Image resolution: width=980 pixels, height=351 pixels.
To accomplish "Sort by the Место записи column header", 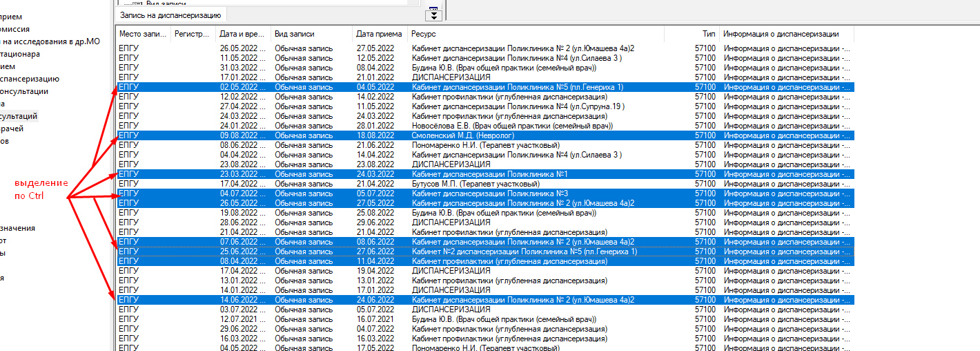I will pos(143,34).
